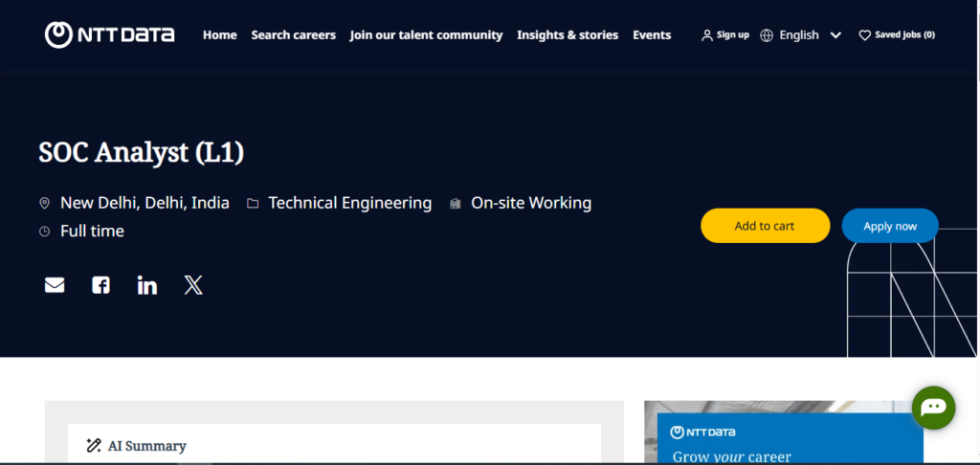Click the Add to cart button
This screenshot has width=980, height=465.
coord(765,226)
